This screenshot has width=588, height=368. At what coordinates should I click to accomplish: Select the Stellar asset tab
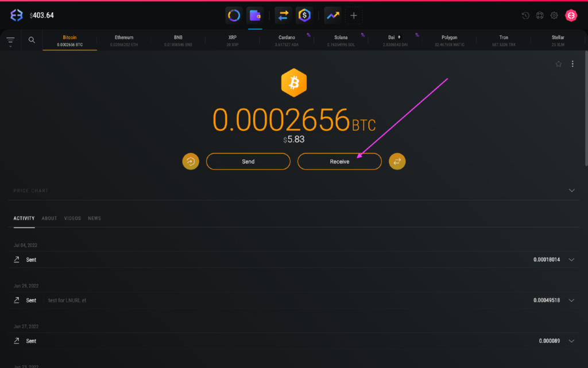(x=558, y=41)
